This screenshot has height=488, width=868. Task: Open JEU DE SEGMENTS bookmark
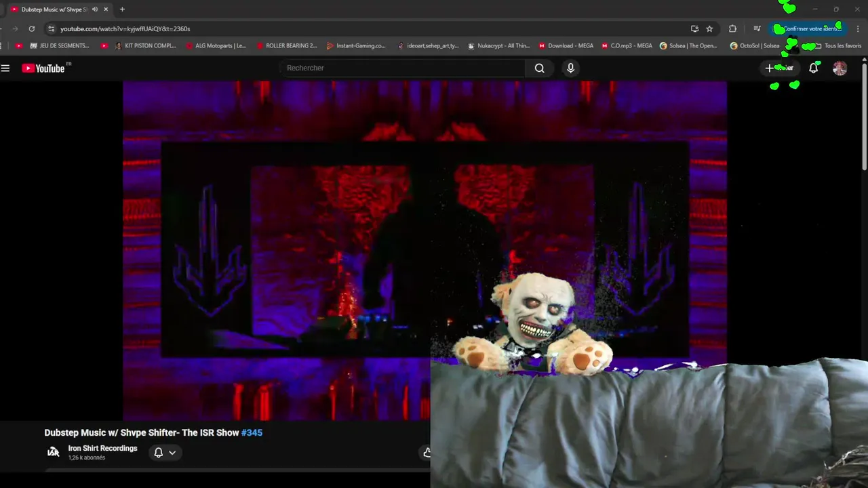[x=60, y=46]
